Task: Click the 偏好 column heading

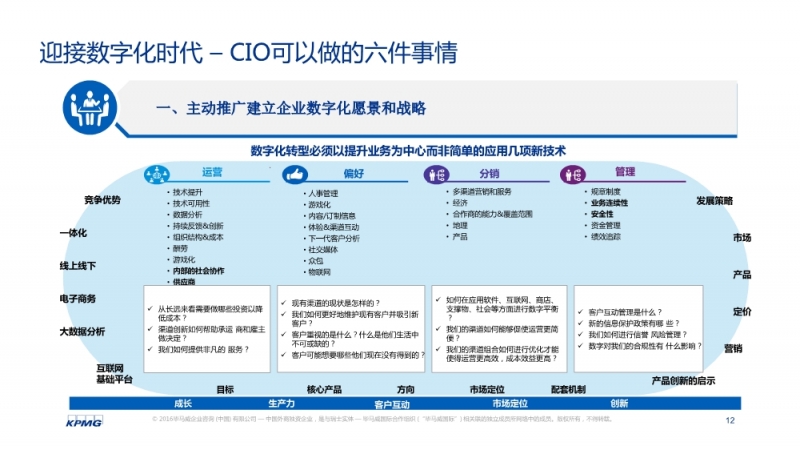Action: [354, 173]
